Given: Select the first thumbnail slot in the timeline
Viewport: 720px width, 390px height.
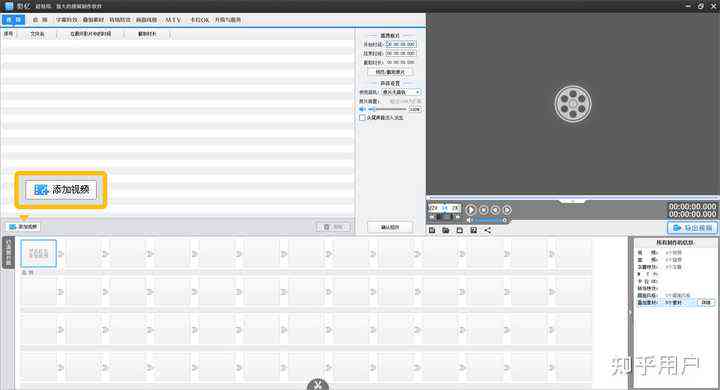Looking at the screenshot, I should (x=39, y=254).
